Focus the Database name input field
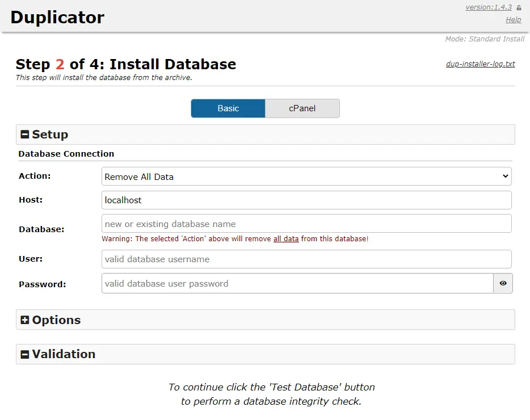 coord(306,224)
